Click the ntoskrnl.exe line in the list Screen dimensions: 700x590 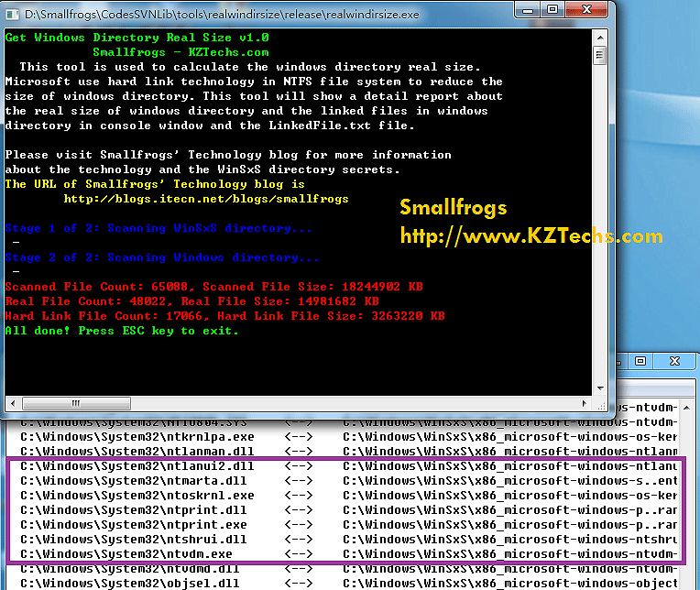point(137,496)
